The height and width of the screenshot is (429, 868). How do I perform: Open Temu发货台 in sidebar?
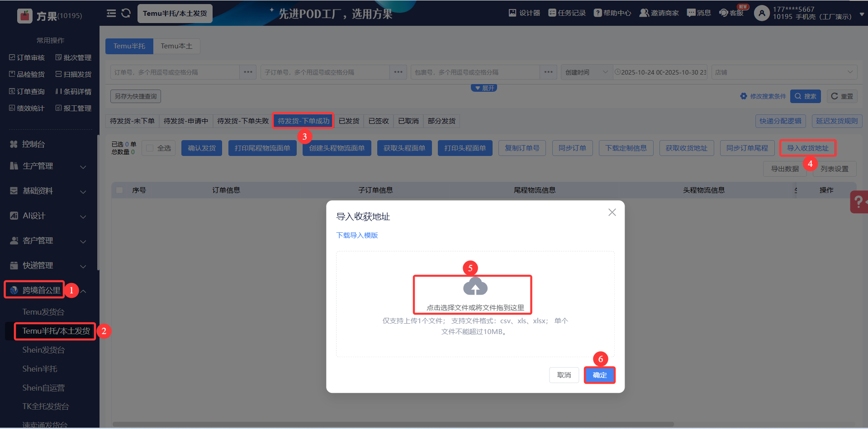click(43, 312)
